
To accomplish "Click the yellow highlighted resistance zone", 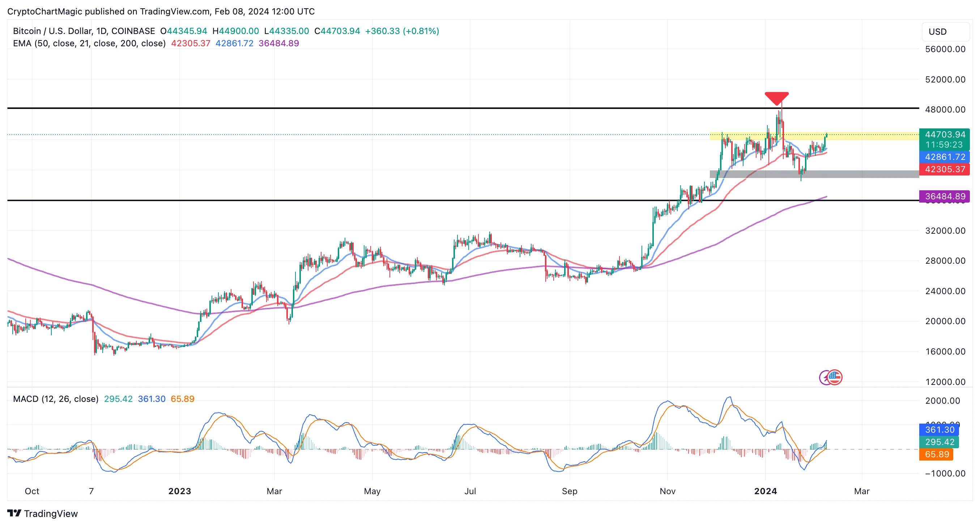I will point(814,136).
